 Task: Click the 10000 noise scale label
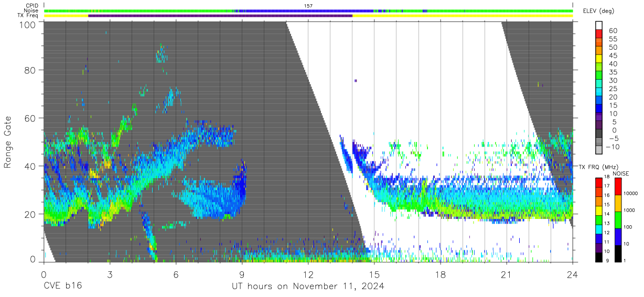(630, 193)
